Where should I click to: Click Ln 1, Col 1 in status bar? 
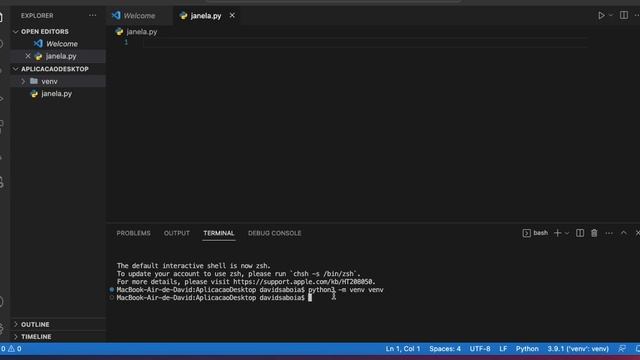coord(402,349)
